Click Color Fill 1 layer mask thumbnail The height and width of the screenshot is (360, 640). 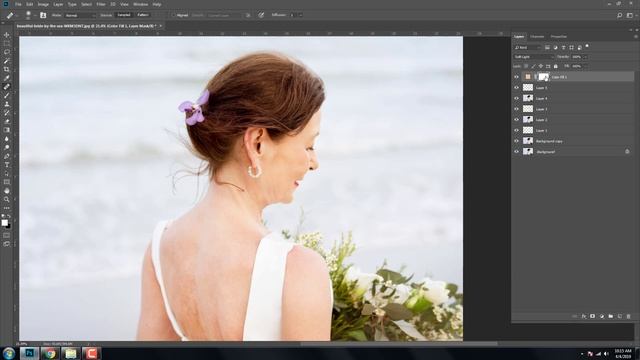coord(544,77)
